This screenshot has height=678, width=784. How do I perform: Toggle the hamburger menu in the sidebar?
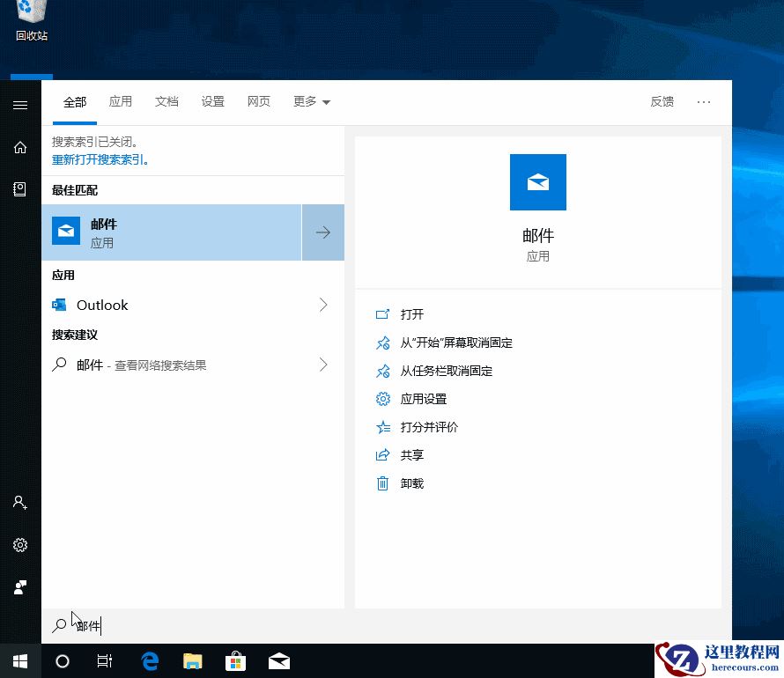click(19, 105)
